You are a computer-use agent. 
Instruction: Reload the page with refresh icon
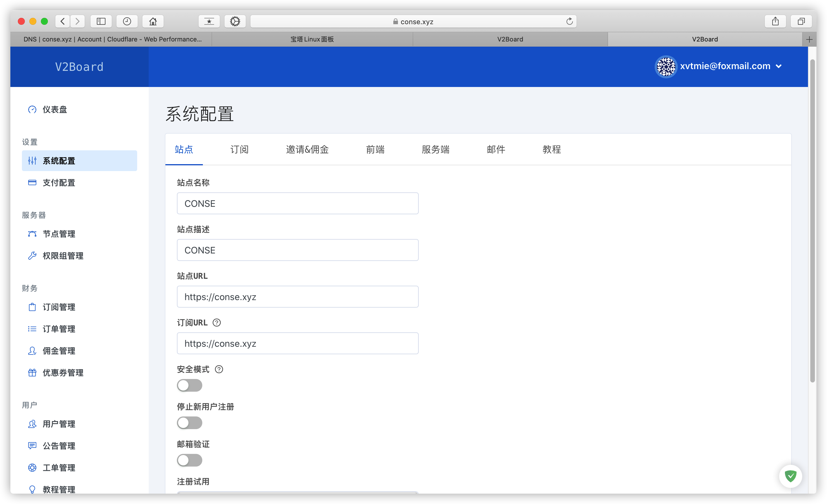point(569,22)
